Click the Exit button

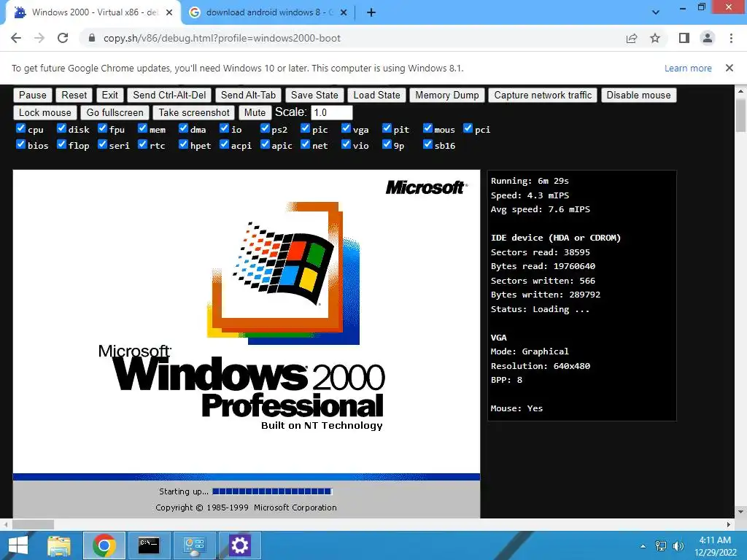[x=109, y=96]
